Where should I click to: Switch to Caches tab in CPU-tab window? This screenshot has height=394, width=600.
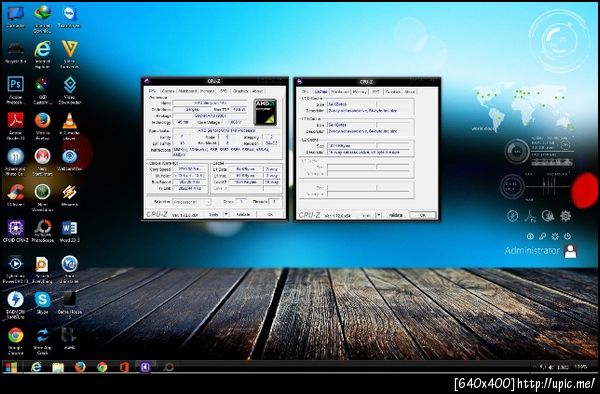168,91
